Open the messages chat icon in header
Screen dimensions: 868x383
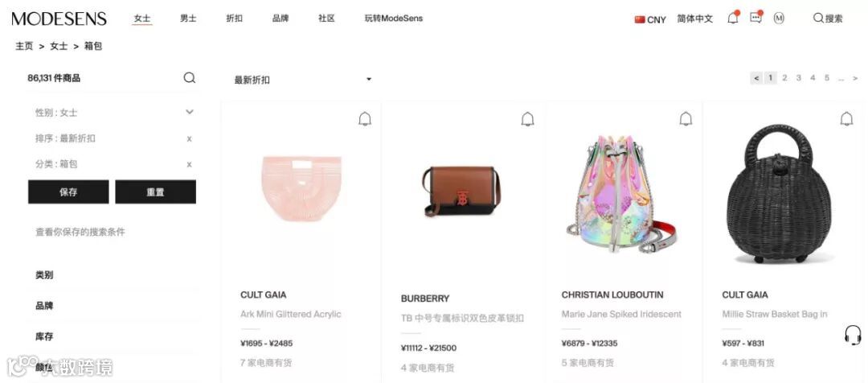point(755,17)
